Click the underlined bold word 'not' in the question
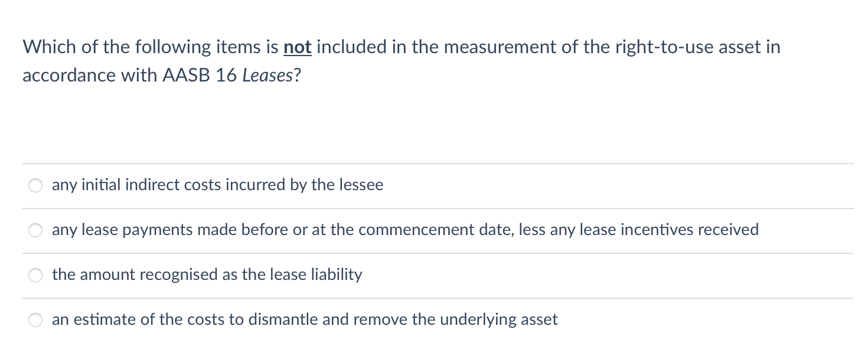This screenshot has width=868, height=352. tap(298, 47)
